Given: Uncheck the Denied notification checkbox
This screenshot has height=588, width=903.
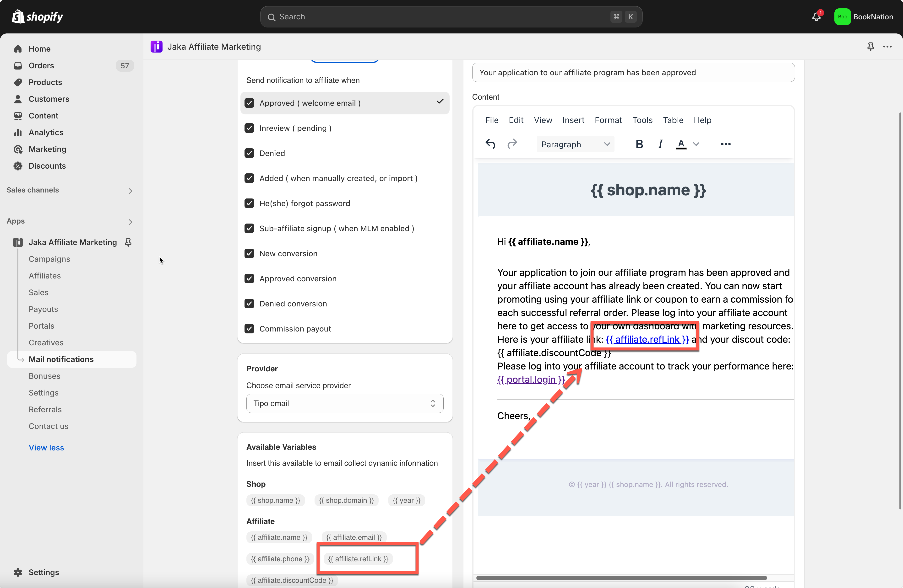Looking at the screenshot, I should coord(249,153).
